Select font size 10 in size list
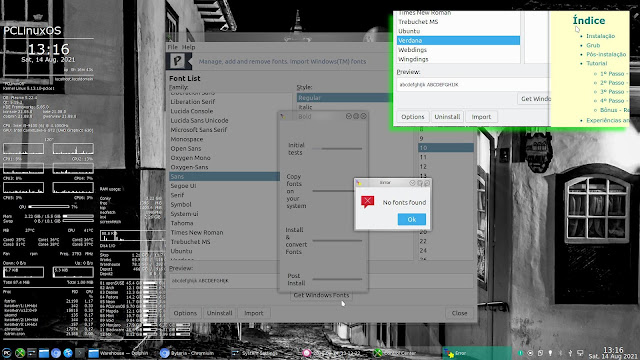The width and height of the screenshot is (640, 360). pos(446,148)
